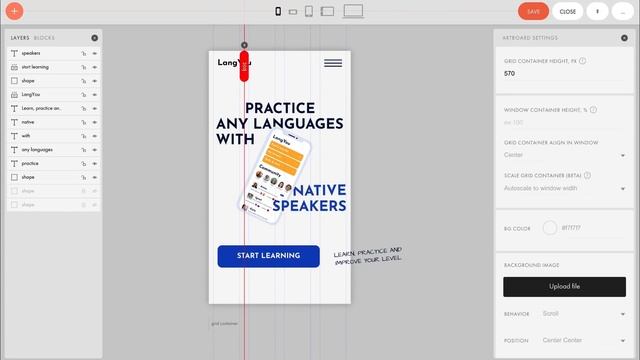Lock the 'LangYou' layer
The height and width of the screenshot is (360, 640).
coord(84,95)
